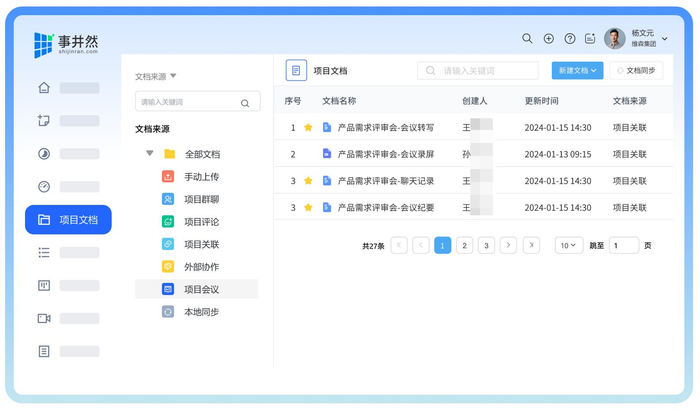Toggle star on 产品需求评审会-会议转写 row
The height and width of the screenshot is (412, 700).
pos(308,128)
